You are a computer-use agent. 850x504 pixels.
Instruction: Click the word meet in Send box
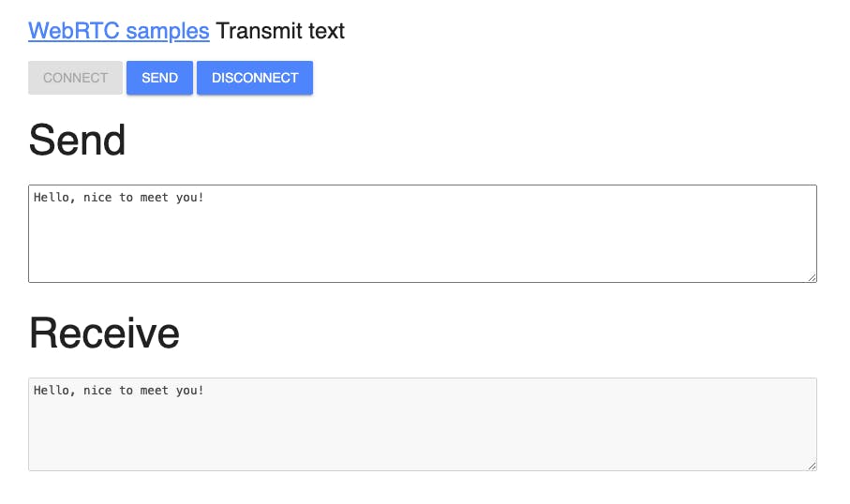pos(155,198)
